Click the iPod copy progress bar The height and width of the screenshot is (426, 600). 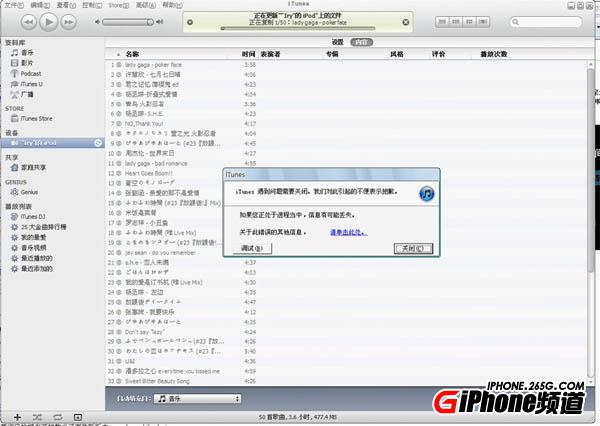point(298,28)
